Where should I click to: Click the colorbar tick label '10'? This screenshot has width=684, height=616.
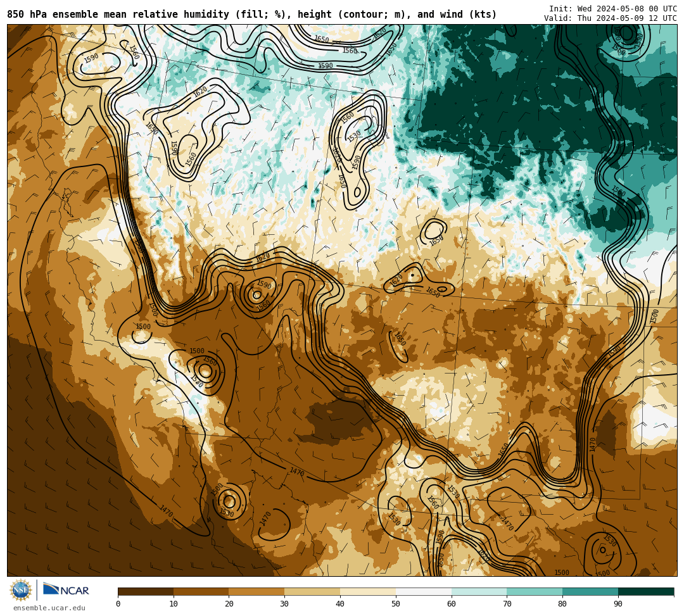coord(174,604)
